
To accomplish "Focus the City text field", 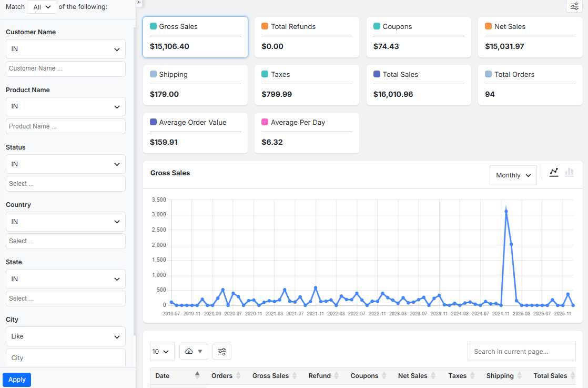I will [66, 358].
